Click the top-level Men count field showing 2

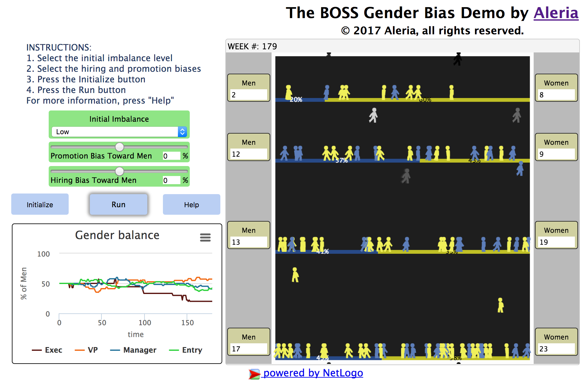pos(249,95)
